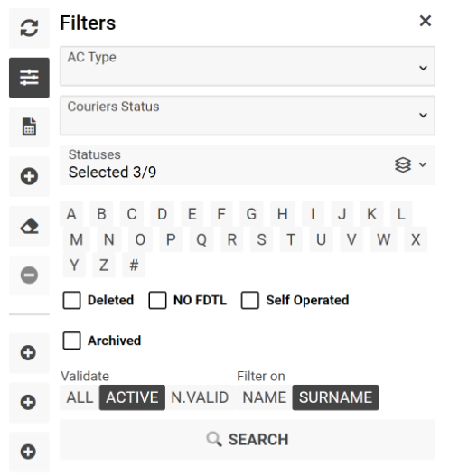This screenshot has height=476, width=468.
Task: Click the bottom-most plus circle icon
Action: [29, 452]
